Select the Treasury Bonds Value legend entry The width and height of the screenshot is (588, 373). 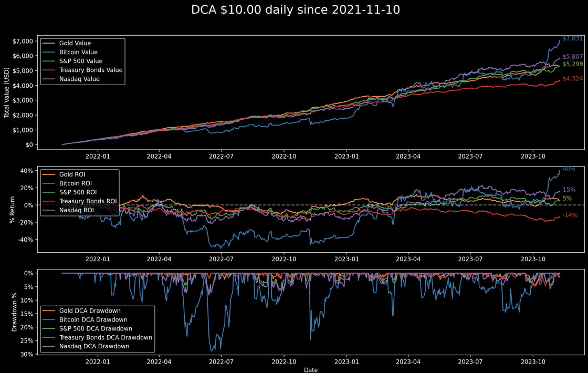tap(91, 70)
